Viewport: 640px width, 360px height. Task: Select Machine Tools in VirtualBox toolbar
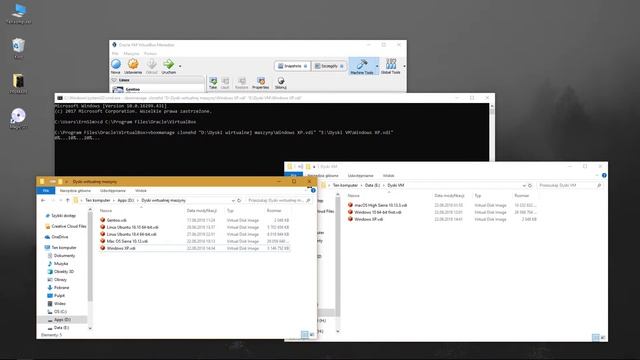click(362, 66)
